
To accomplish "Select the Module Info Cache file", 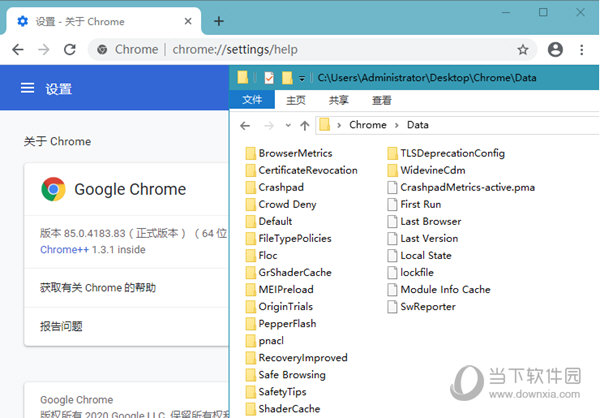I will pyautogui.click(x=439, y=289).
